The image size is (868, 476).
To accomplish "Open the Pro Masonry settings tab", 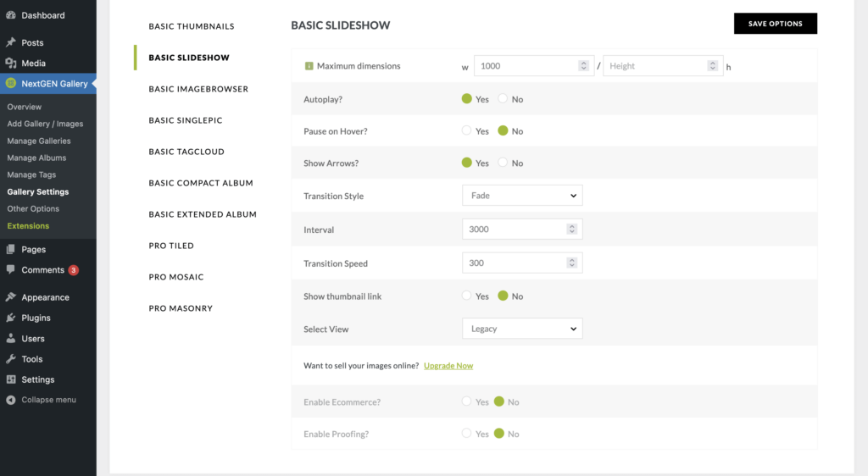I will (181, 308).
